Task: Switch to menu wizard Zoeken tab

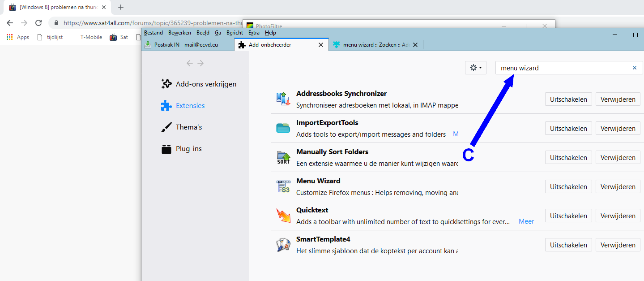Action: 371,45
